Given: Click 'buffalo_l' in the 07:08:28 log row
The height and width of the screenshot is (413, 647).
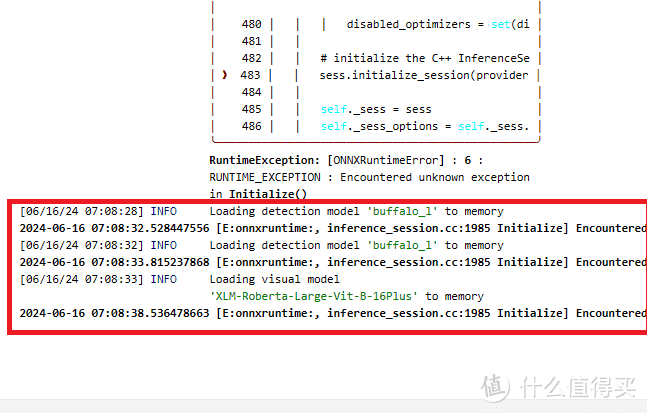Looking at the screenshot, I should [402, 211].
